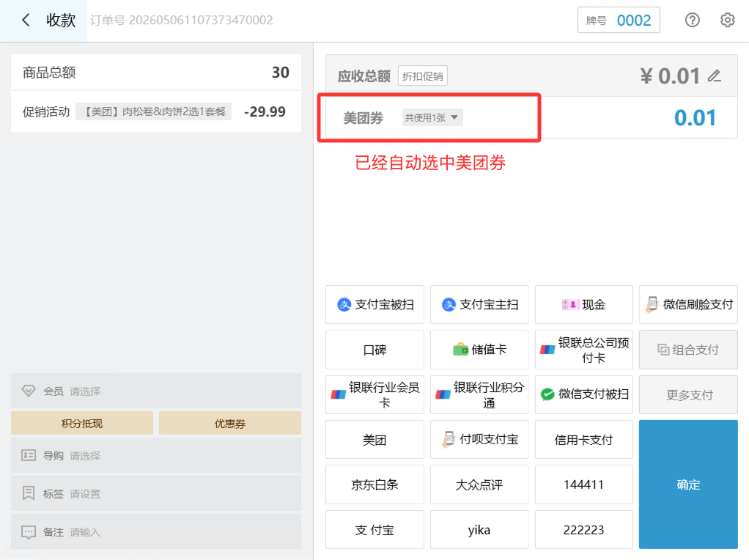This screenshot has width=749, height=560.
Task: Choose 信用卡支付 credit card payment
Action: click(583, 440)
